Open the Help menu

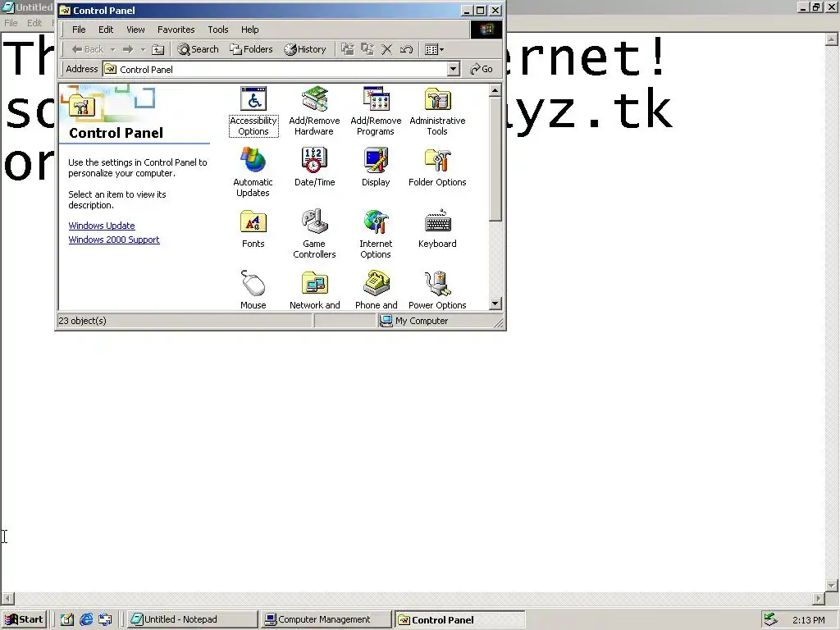[249, 30]
